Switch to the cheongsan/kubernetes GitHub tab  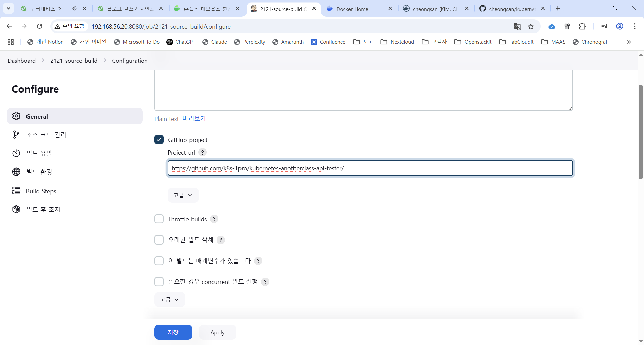513,9
